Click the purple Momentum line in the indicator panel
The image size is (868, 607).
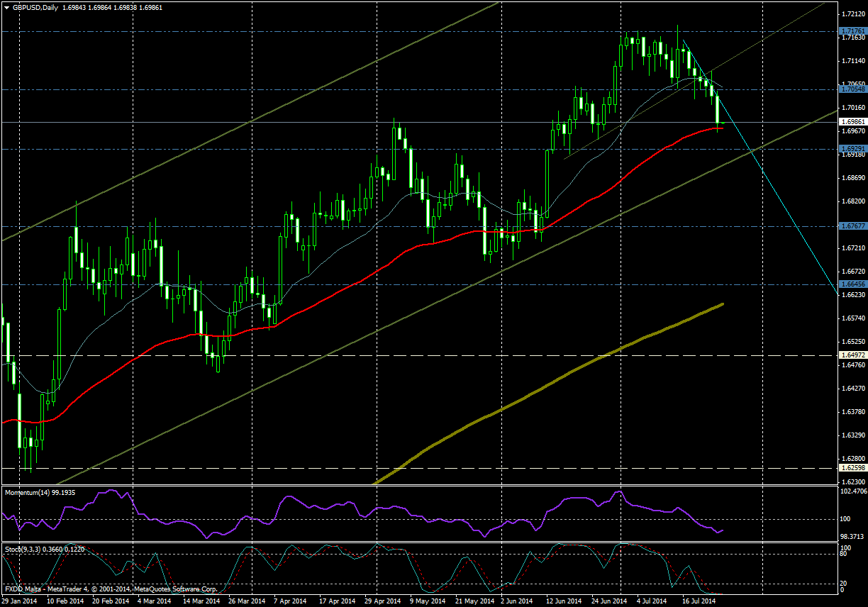click(298, 498)
